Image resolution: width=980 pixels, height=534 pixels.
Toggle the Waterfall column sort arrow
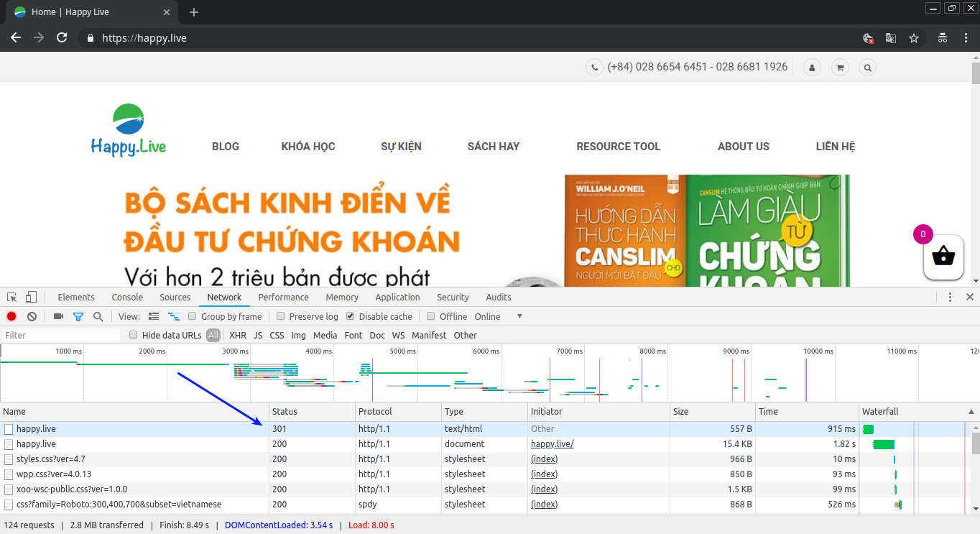pos(971,412)
